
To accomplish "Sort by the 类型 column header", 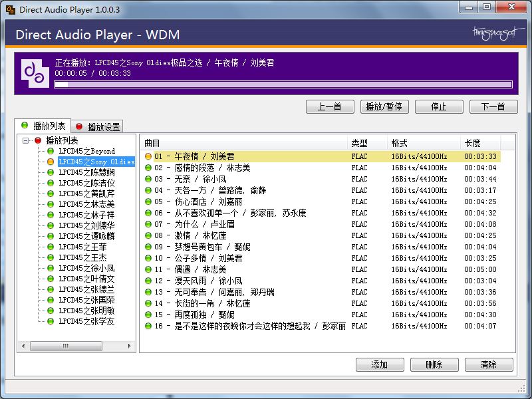I will 368,143.
